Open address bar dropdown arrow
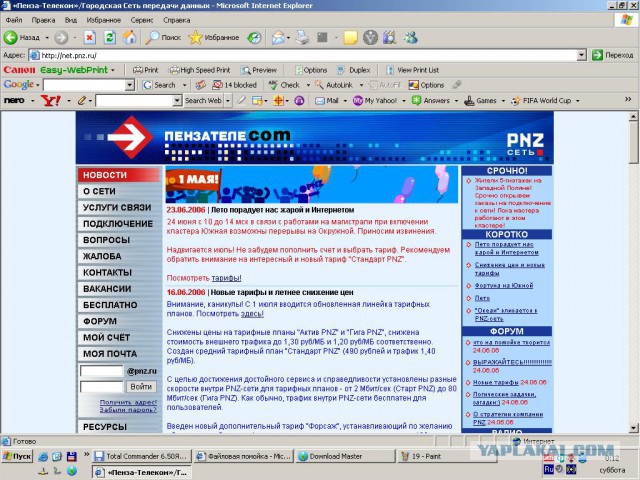The width and height of the screenshot is (640, 480). [582, 55]
